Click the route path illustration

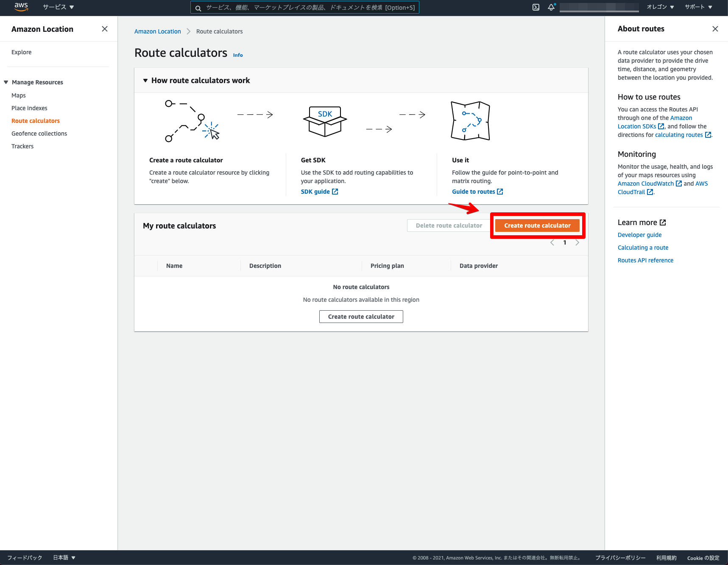[192, 121]
